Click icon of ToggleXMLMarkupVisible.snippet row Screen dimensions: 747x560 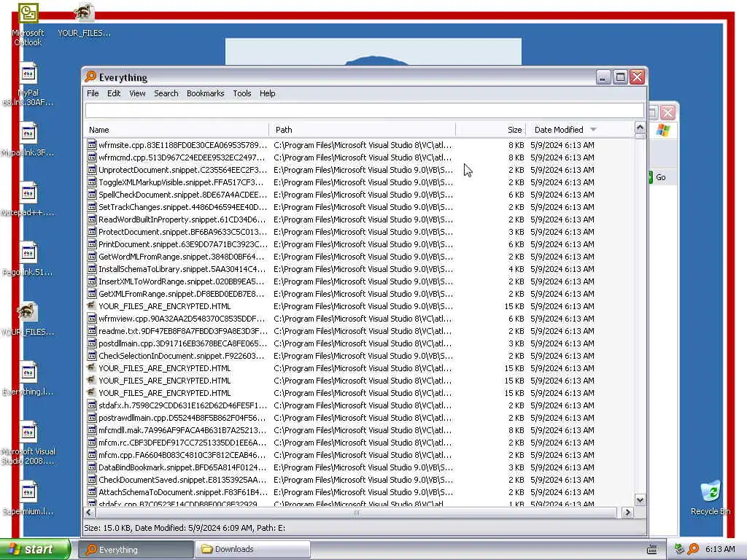click(92, 182)
